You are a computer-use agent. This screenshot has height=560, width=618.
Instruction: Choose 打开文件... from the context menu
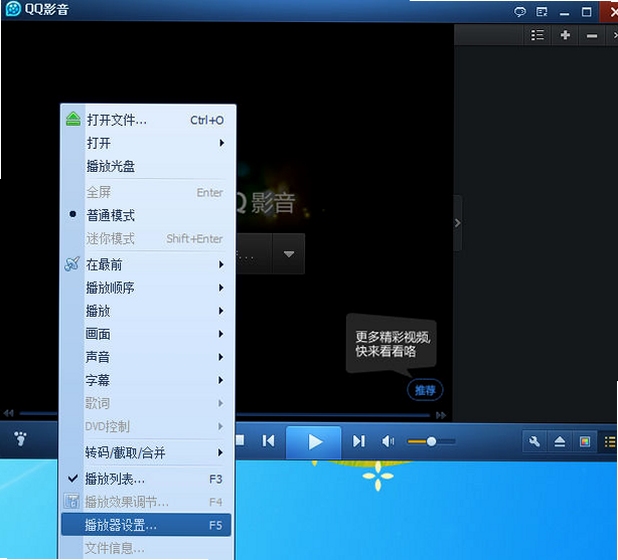146,119
